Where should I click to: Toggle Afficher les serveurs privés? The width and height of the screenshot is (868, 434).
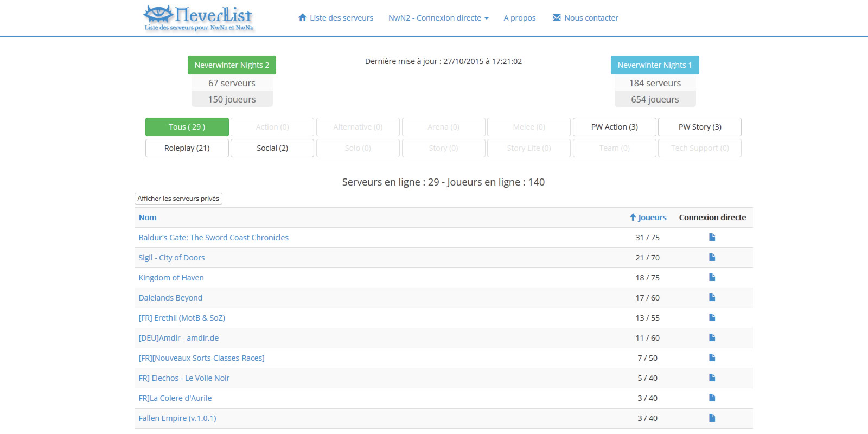(178, 199)
